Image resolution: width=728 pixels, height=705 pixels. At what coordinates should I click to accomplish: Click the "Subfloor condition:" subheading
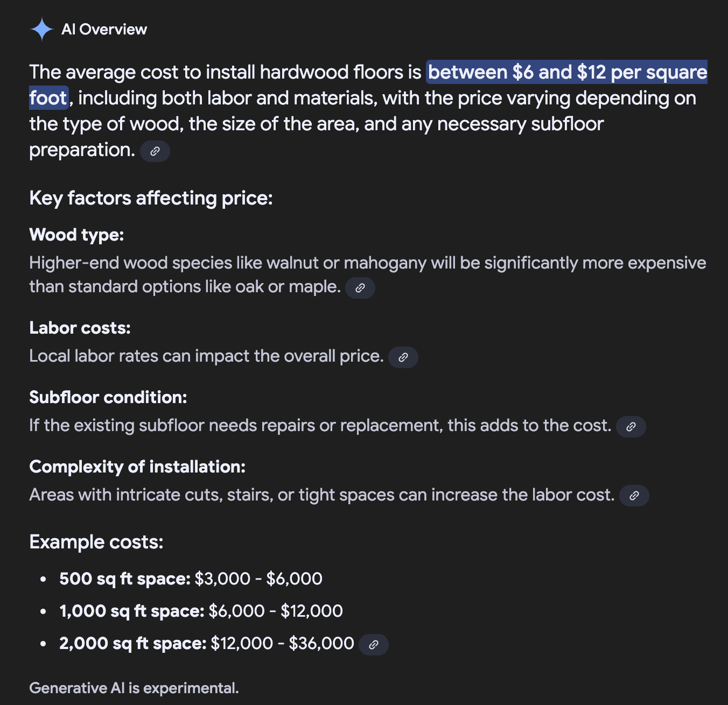pos(108,397)
